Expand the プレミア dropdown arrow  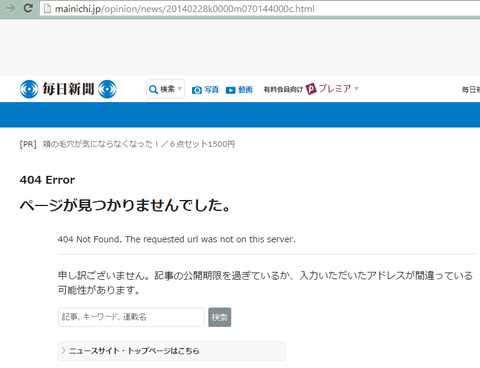click(x=357, y=89)
